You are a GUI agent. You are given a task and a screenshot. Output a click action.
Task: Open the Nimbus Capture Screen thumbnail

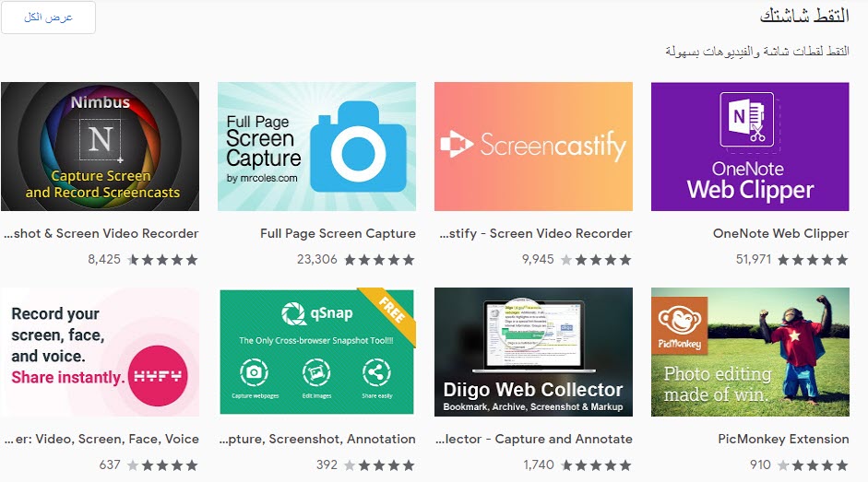(x=100, y=147)
